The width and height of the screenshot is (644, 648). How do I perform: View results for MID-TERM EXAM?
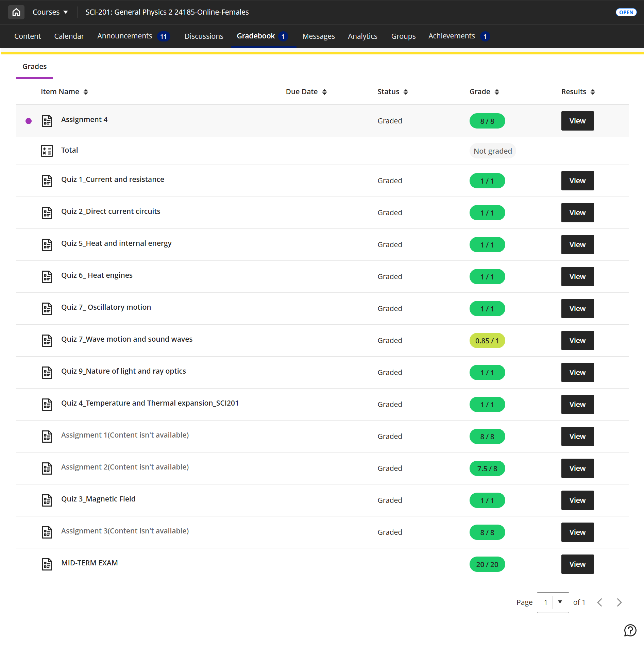tap(577, 564)
